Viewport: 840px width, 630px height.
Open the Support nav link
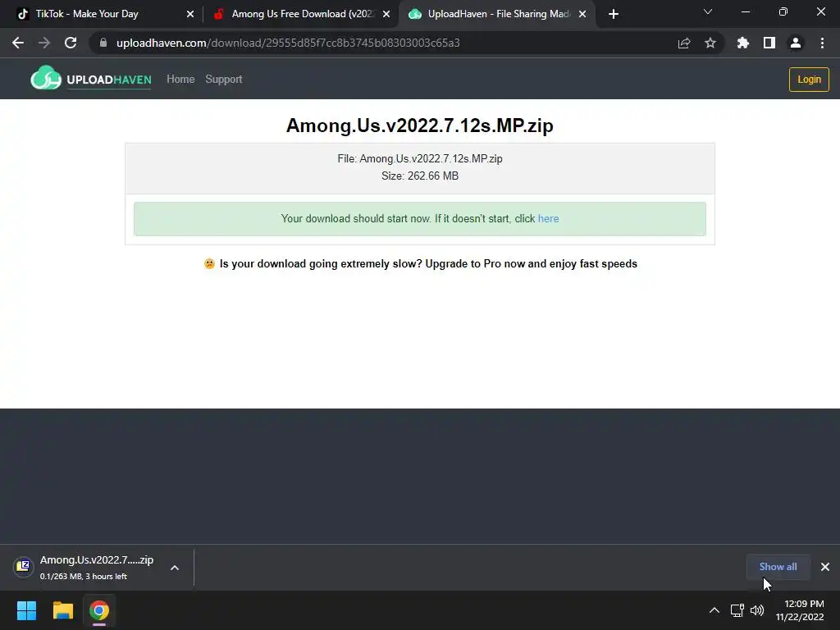[224, 80]
